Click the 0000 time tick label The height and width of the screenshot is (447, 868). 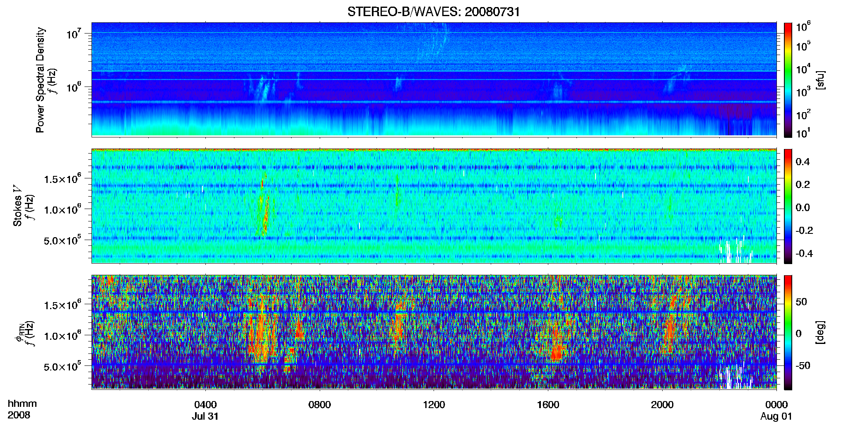pos(776,405)
